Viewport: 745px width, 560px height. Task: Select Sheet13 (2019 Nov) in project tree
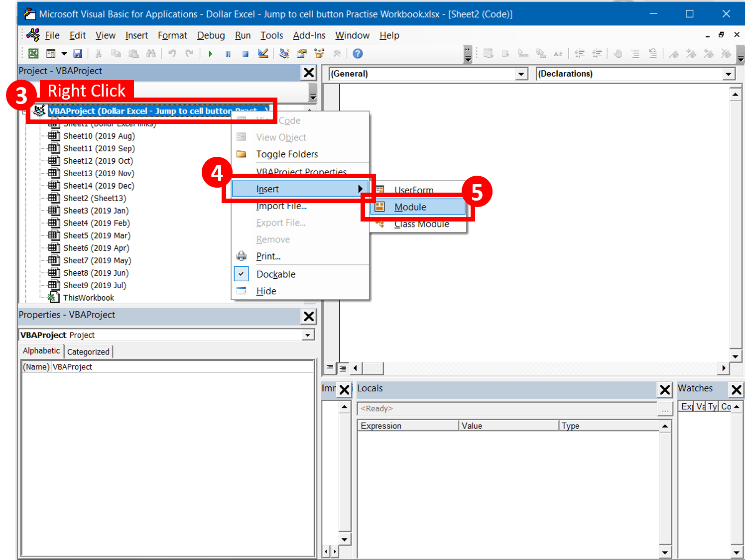99,173
